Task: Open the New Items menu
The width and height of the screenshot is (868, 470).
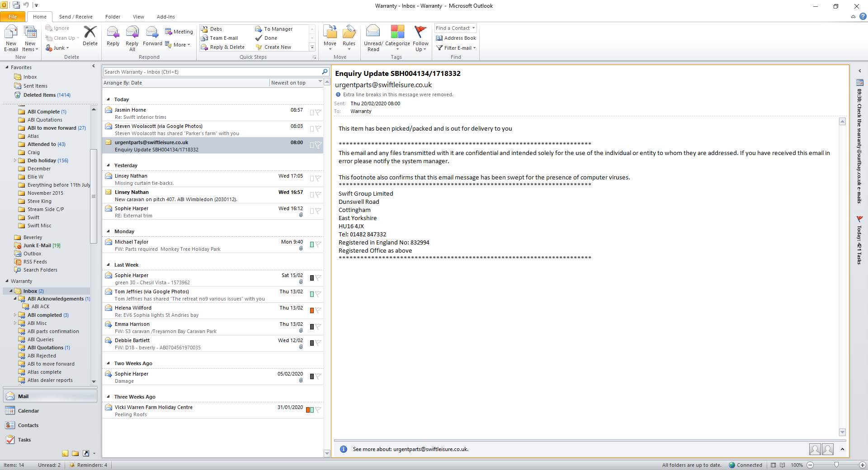Action: [30, 38]
